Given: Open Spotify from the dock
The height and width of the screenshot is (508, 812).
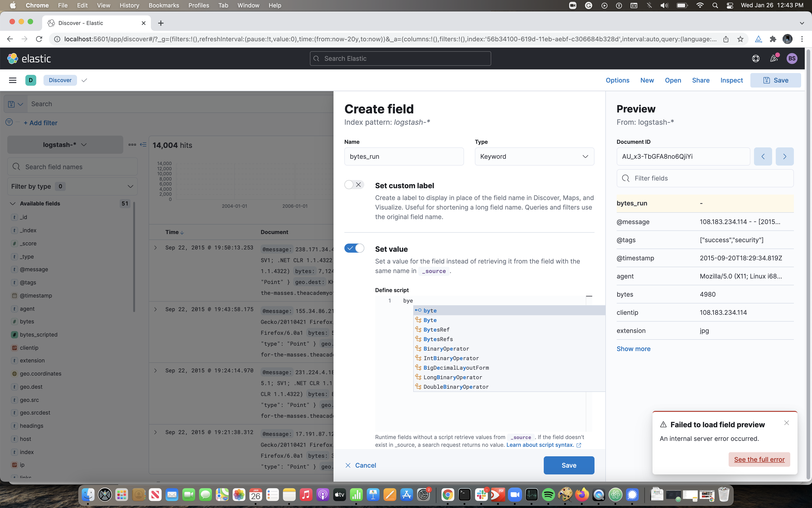Looking at the screenshot, I should (x=548, y=495).
